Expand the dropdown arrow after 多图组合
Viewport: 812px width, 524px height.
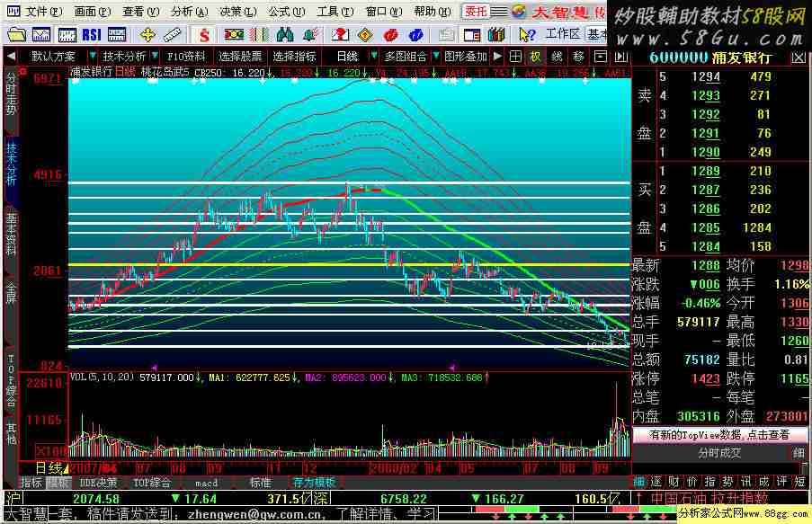[435, 56]
